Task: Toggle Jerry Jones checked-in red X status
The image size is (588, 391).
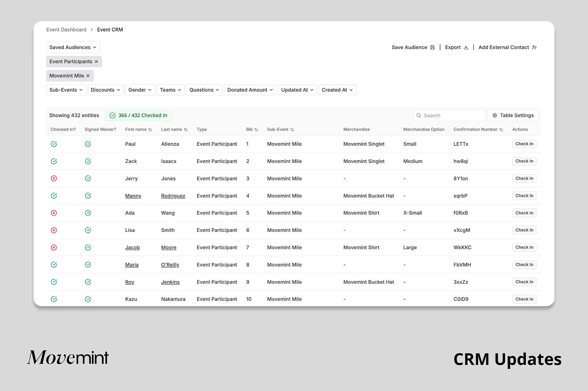Action: (54, 178)
